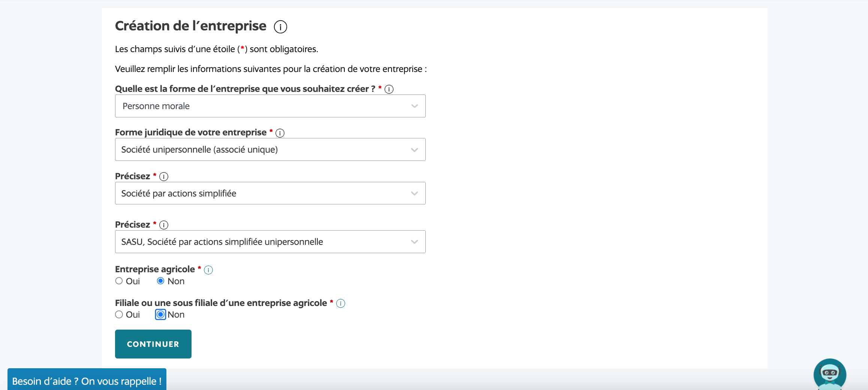Click the info icon for the company form question
Image resolution: width=868 pixels, height=390 pixels.
(389, 89)
